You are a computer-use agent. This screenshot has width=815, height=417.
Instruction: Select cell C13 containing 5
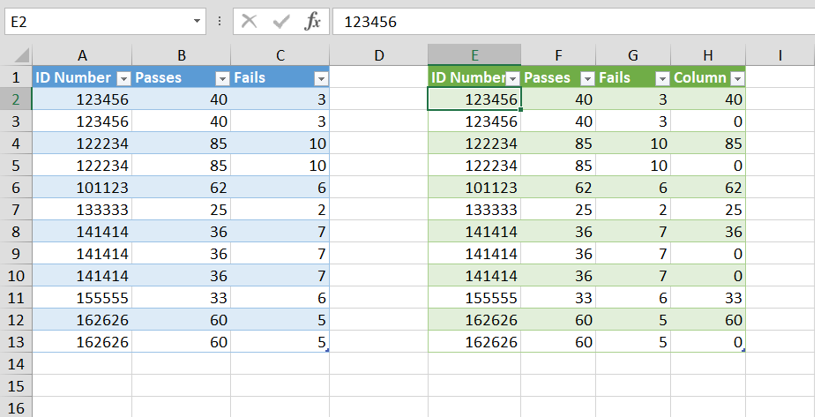point(280,342)
